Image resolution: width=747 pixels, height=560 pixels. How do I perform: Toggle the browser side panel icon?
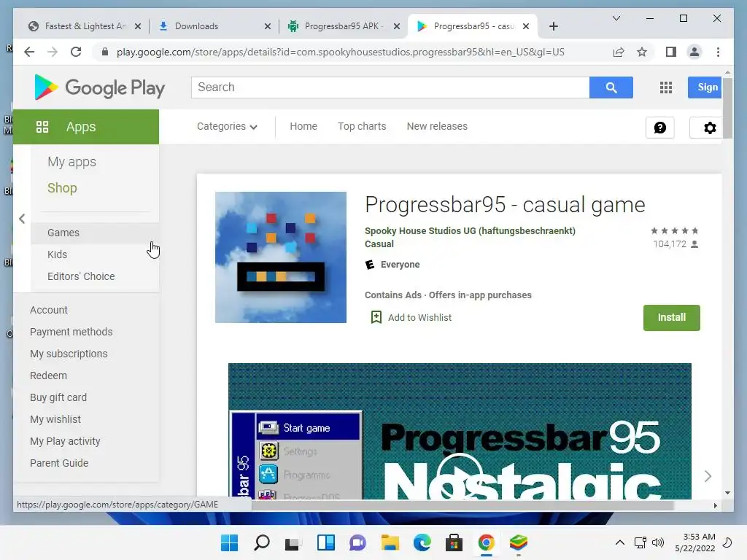tap(671, 52)
